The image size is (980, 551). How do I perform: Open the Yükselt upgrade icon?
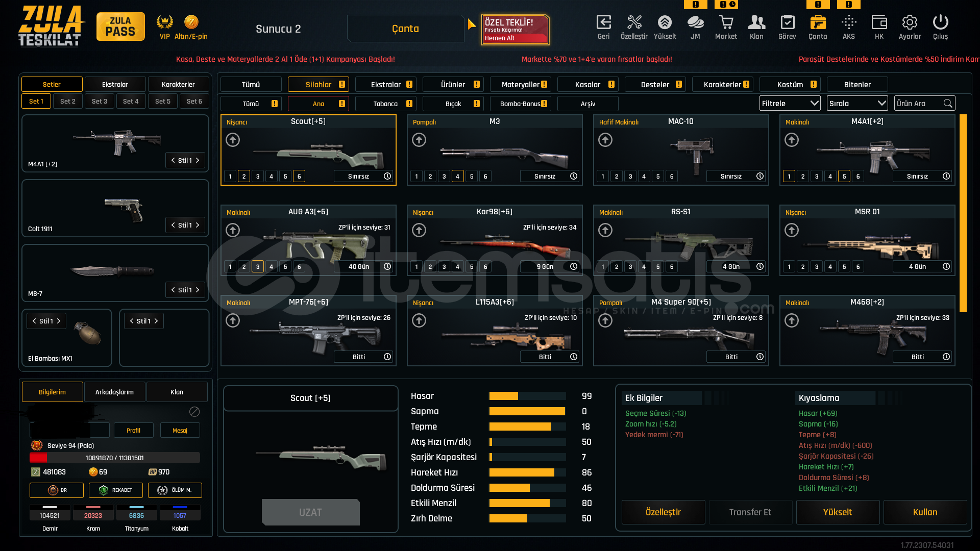[x=665, y=27]
